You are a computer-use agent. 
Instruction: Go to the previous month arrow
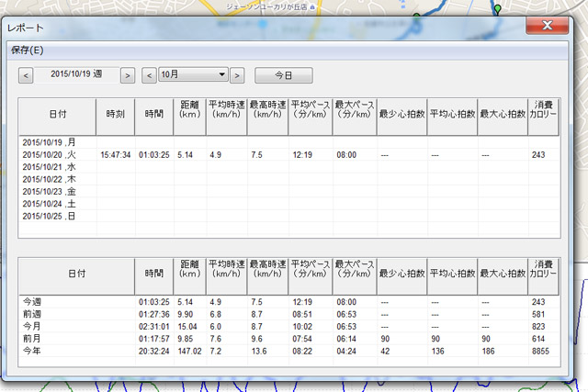click(149, 75)
